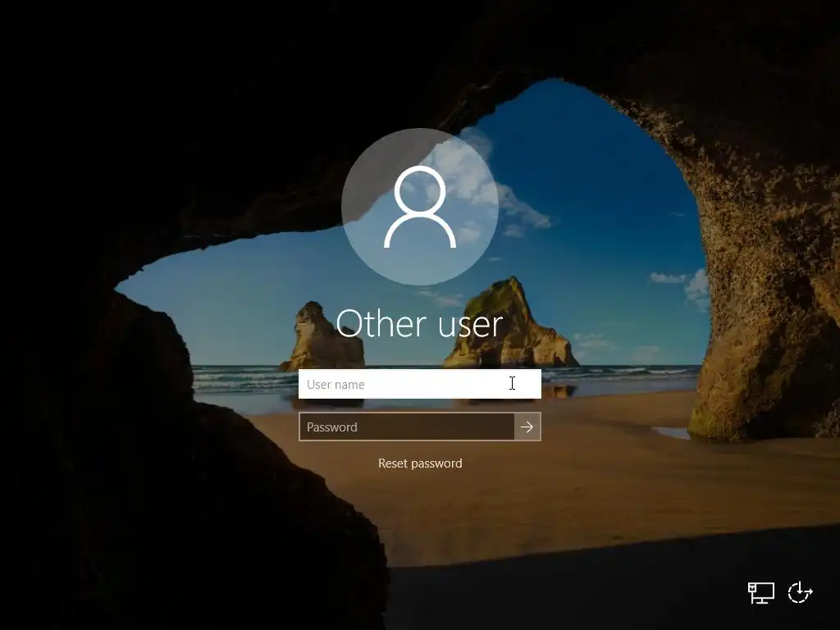Click the "Other user" heading
The image size is (840, 630).
click(419, 323)
